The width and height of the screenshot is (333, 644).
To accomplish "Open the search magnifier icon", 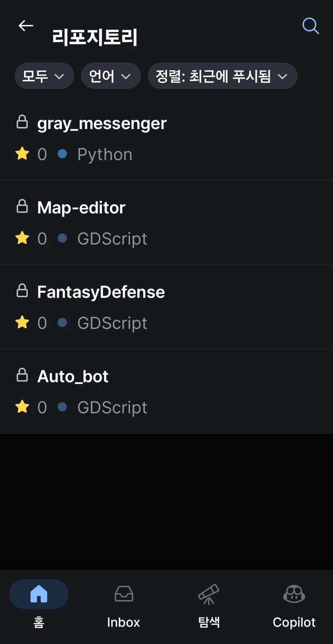I will [310, 26].
